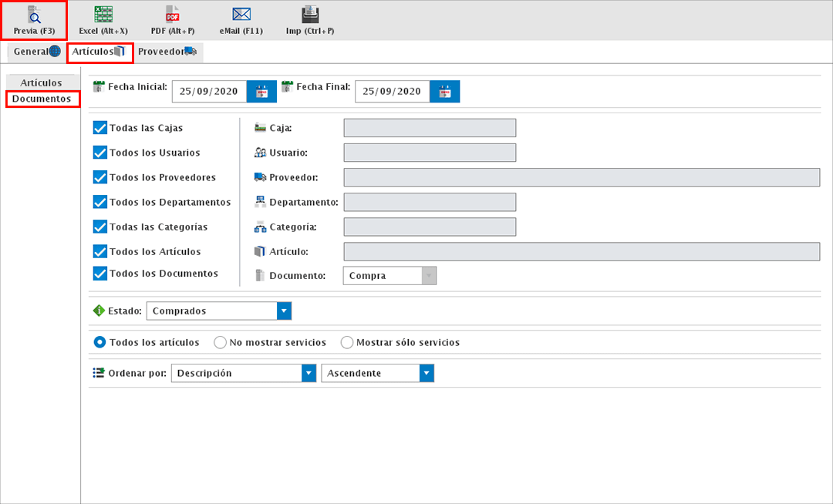Select No mostrar servicios radio option
Image resolution: width=833 pixels, height=504 pixels.
[x=220, y=342]
